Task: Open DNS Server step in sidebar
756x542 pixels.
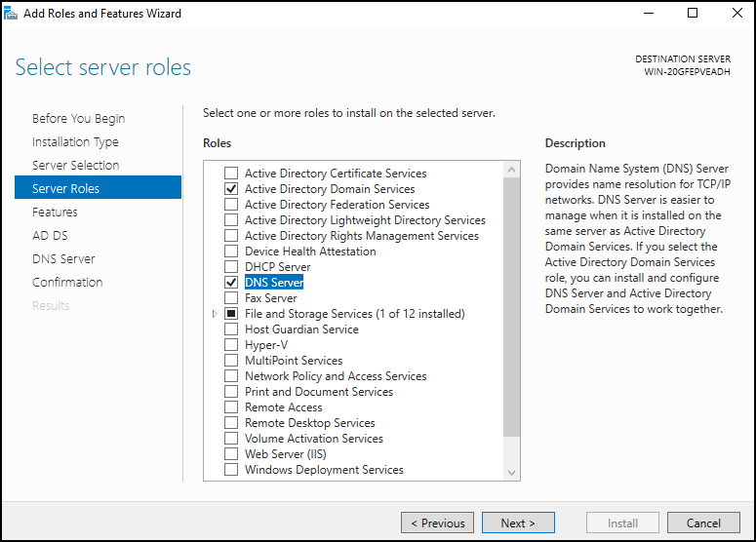Action: point(63,258)
